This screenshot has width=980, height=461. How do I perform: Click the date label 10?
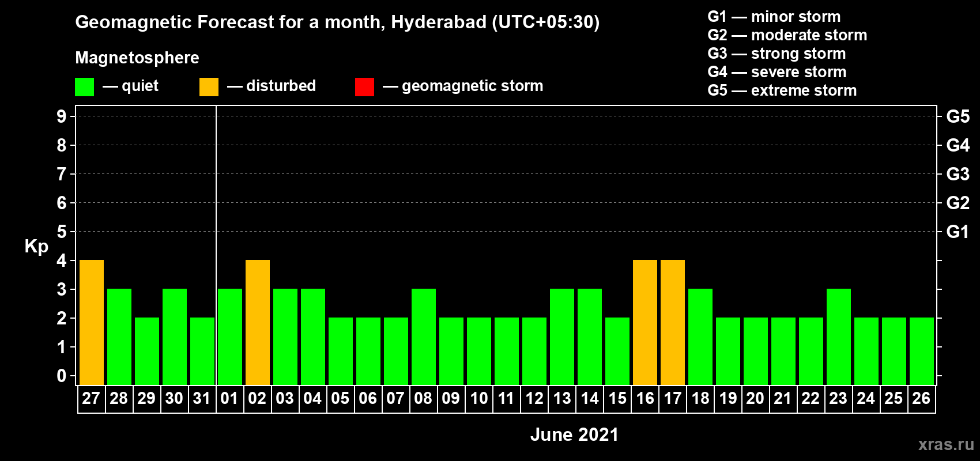pyautogui.click(x=479, y=399)
